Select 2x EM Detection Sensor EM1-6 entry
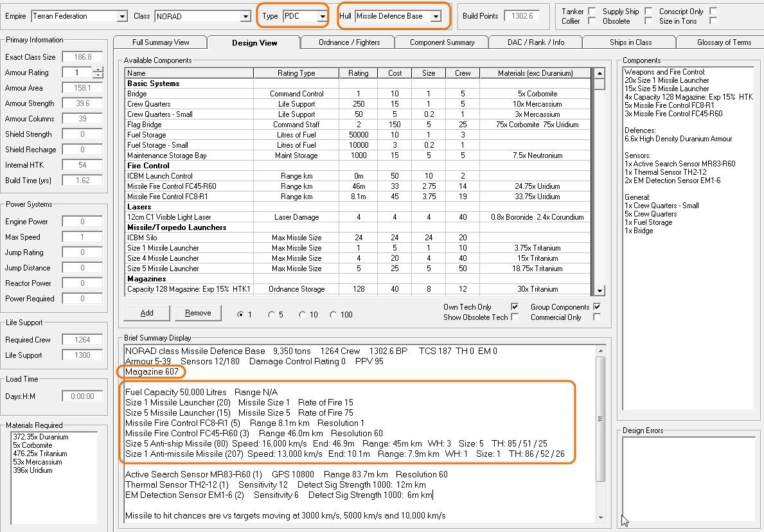 [672, 181]
